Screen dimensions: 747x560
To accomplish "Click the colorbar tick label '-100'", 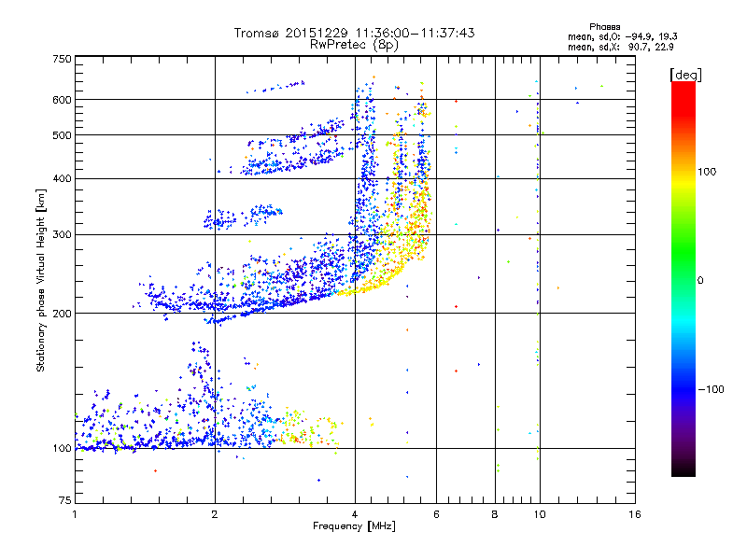I will point(712,389).
